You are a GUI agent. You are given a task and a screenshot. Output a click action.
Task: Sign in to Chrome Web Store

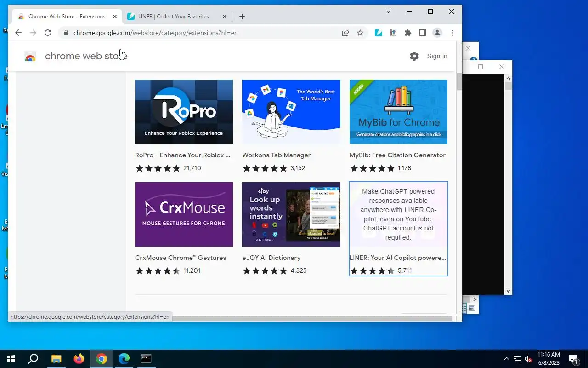coord(437,56)
